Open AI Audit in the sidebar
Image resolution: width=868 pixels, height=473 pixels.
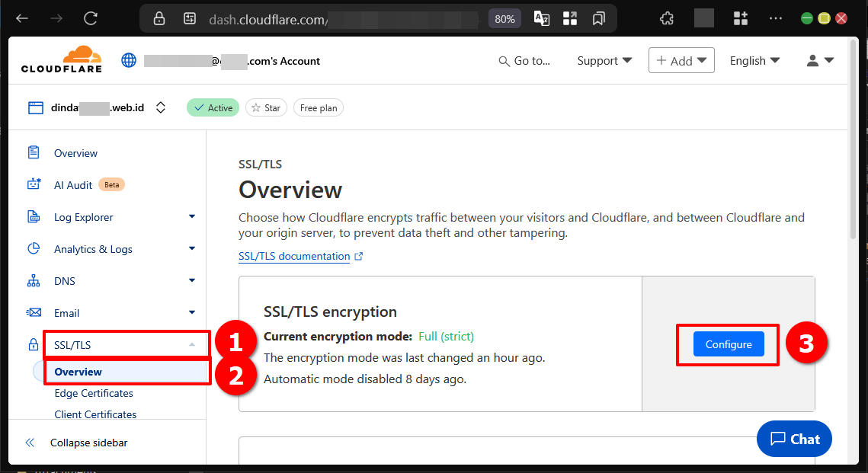pos(73,185)
